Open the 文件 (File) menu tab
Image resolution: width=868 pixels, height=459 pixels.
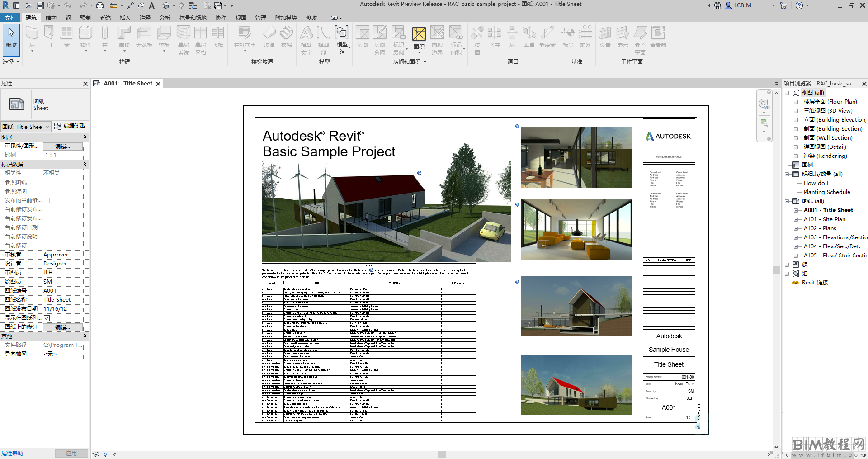[x=10, y=18]
